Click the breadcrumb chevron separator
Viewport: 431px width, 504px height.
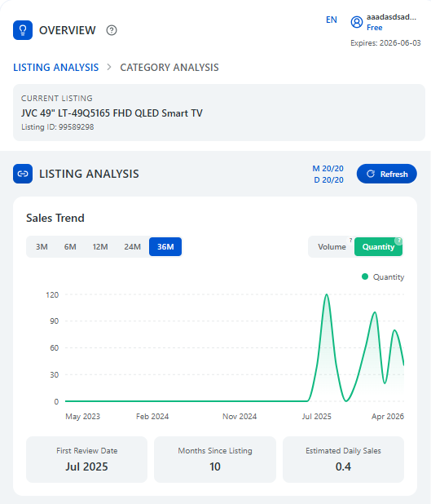[x=109, y=67]
